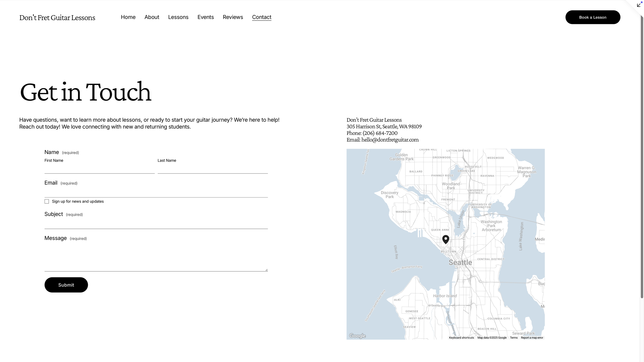Navigate to the Events page
Image resolution: width=644 pixels, height=362 pixels.
[x=206, y=17]
